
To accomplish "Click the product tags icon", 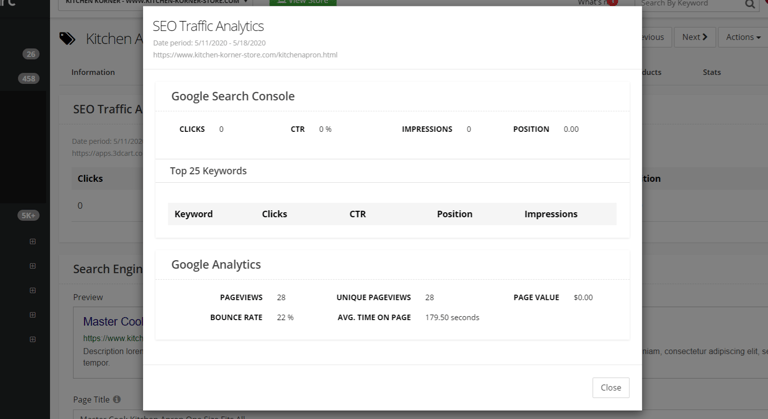I will (x=67, y=39).
